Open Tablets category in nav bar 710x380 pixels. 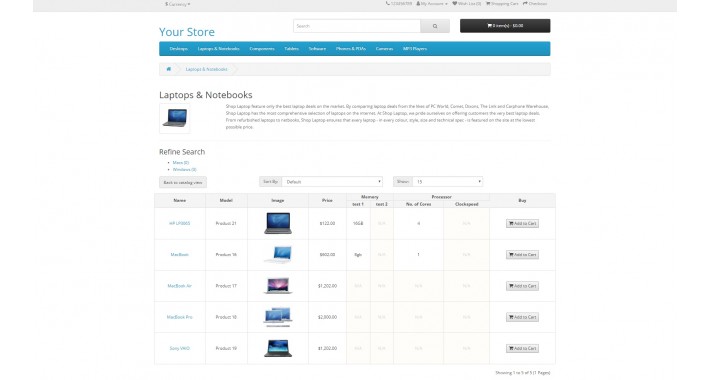[291, 48]
